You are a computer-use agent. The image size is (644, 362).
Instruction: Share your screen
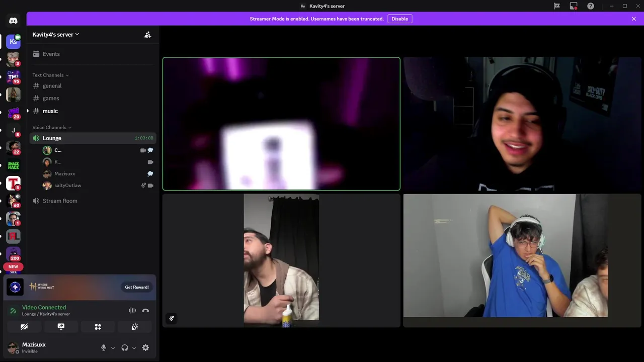coord(61,327)
